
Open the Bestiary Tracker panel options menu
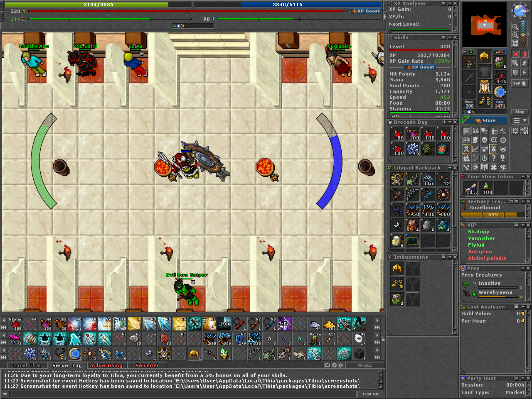(517, 201)
